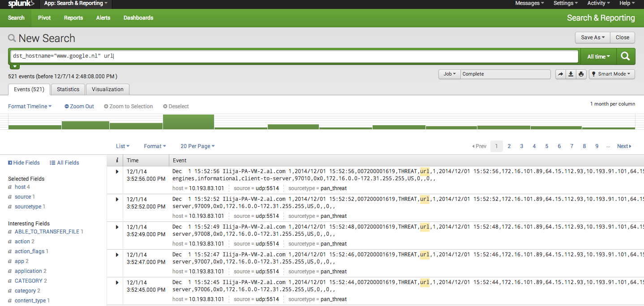Open the All time picker
Image resolution: width=644 pixels, height=306 pixels.
[598, 56]
